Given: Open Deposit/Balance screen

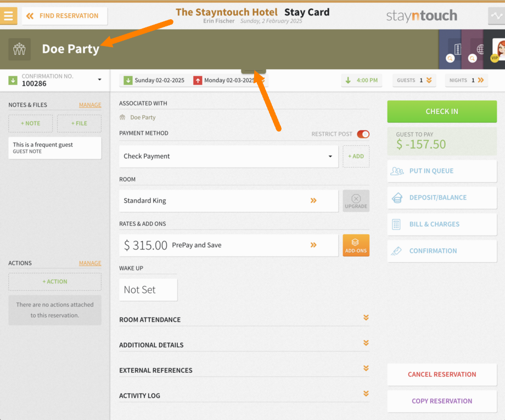Looking at the screenshot, I should coord(442,197).
